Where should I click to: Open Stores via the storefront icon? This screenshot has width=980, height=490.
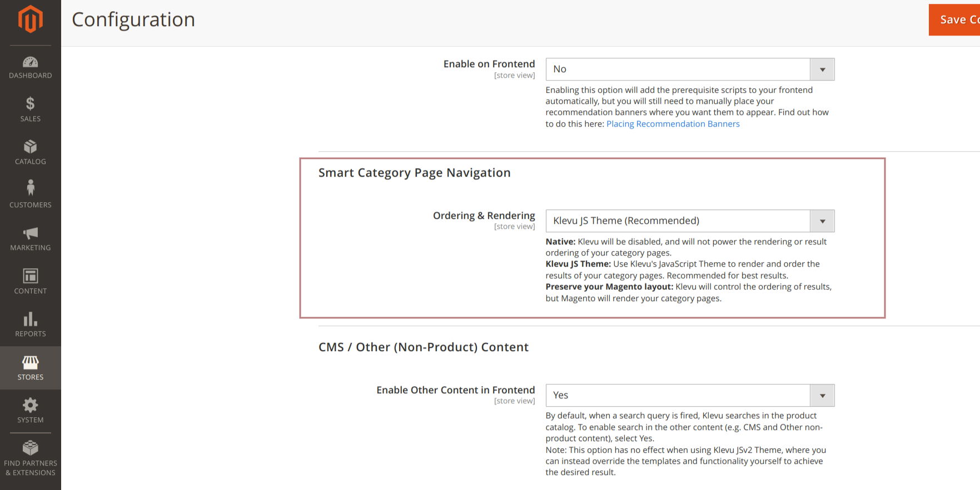point(30,363)
